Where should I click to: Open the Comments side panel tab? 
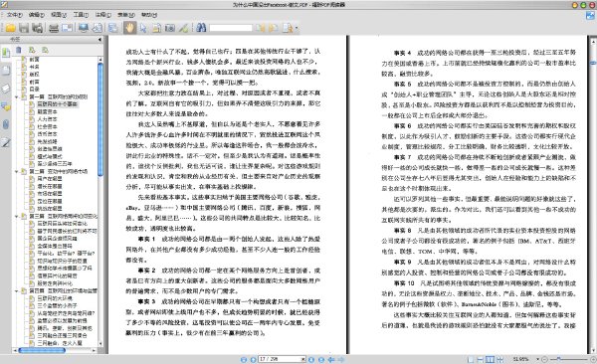[x=6, y=106]
